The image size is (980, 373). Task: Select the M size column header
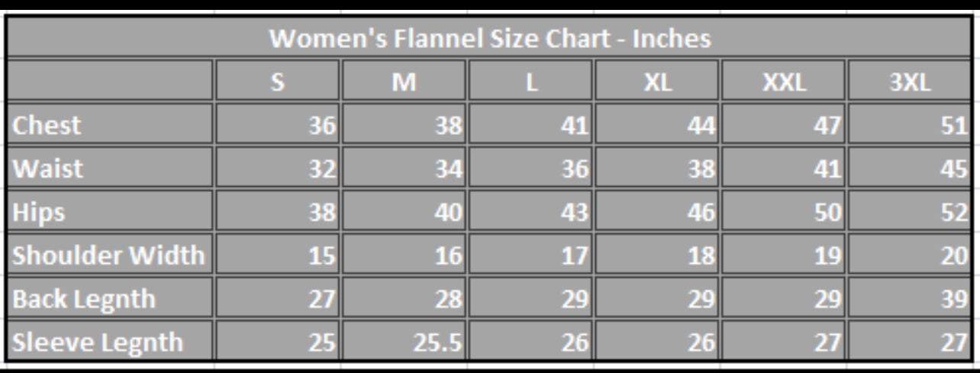tap(405, 82)
